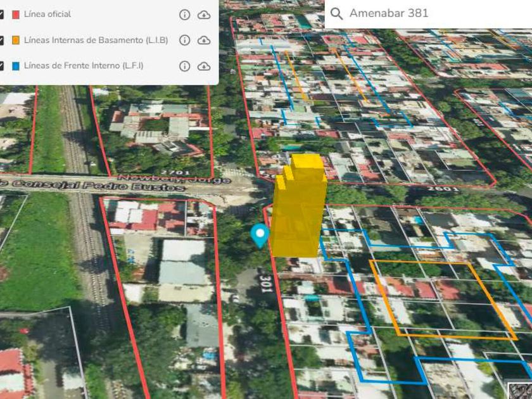Viewport: 532px width, 399px height.
Task: Click the orange basement line polygon
Action: (443, 300)
